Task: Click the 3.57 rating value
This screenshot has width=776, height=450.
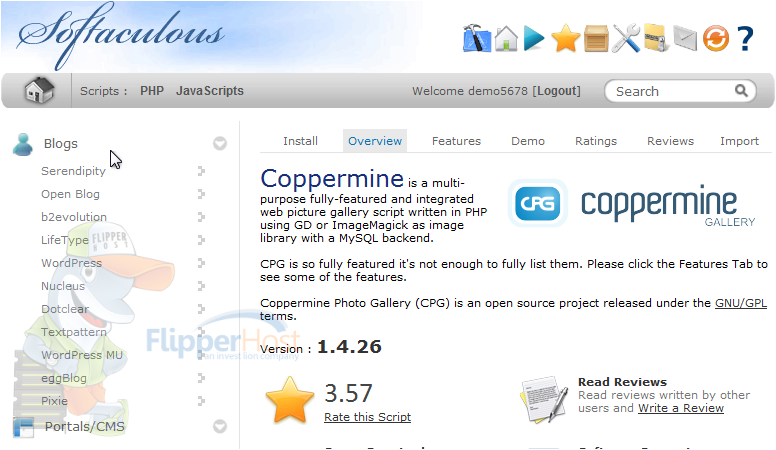Action: coord(348,394)
